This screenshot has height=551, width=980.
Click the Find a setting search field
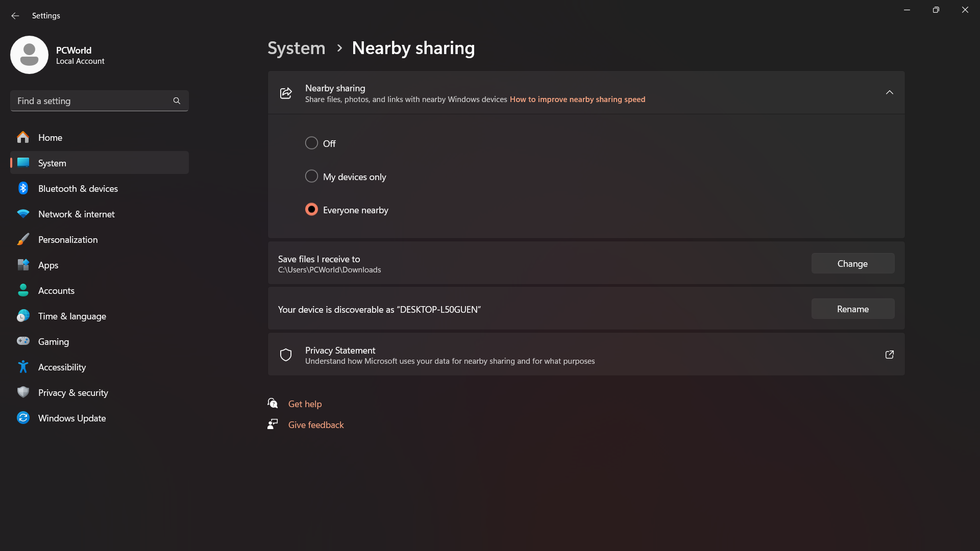[x=99, y=101]
